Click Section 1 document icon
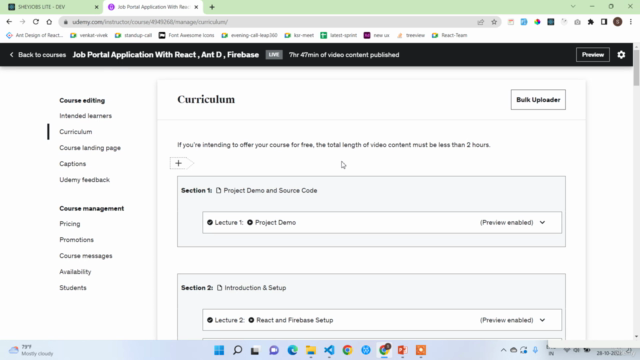Screen dimensions: 640x360 218,190
